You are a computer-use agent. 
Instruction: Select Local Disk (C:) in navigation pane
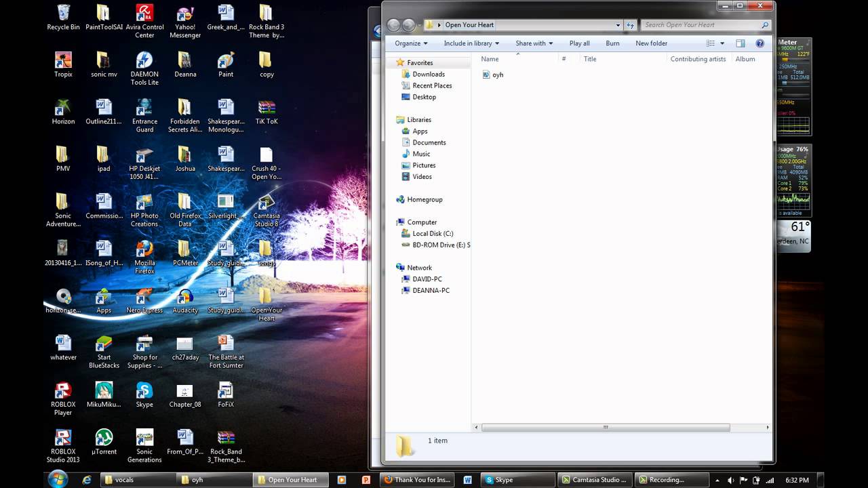[433, 234]
